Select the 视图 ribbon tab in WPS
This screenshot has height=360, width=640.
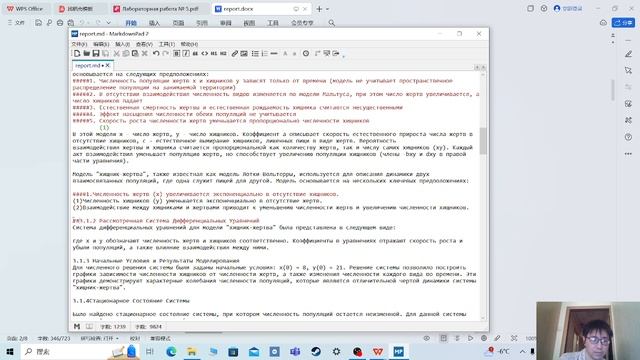coord(249,23)
